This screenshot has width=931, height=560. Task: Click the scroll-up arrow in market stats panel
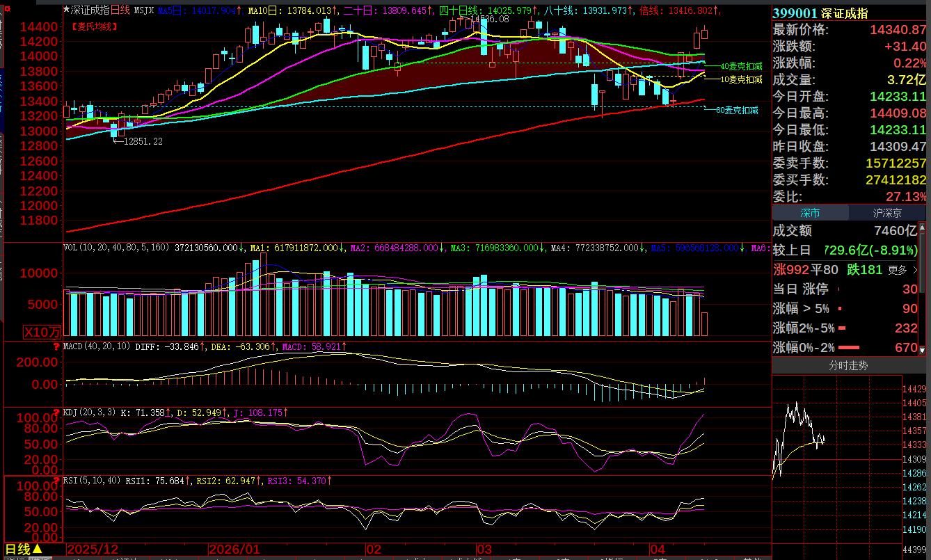click(x=923, y=226)
